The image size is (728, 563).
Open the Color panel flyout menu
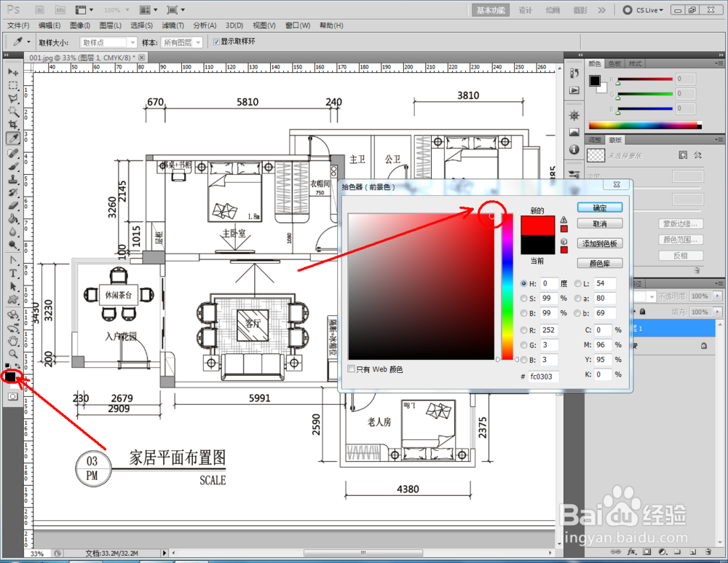719,63
